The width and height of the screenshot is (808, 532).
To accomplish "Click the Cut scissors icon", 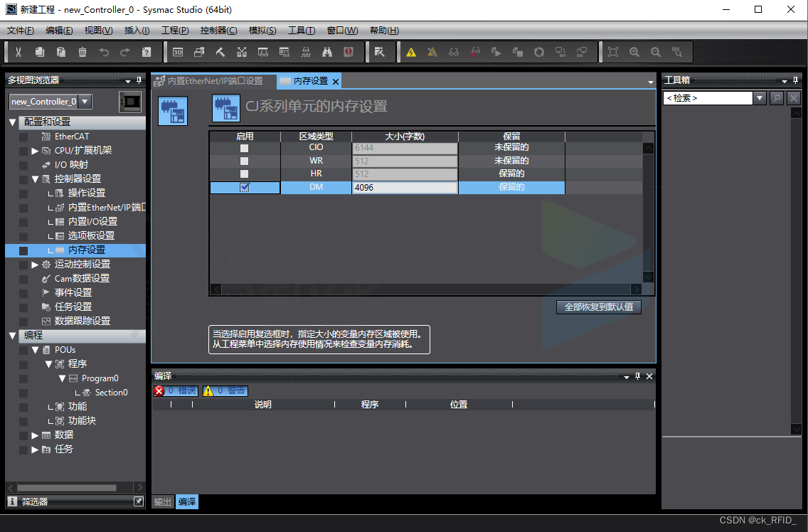I will (x=18, y=52).
